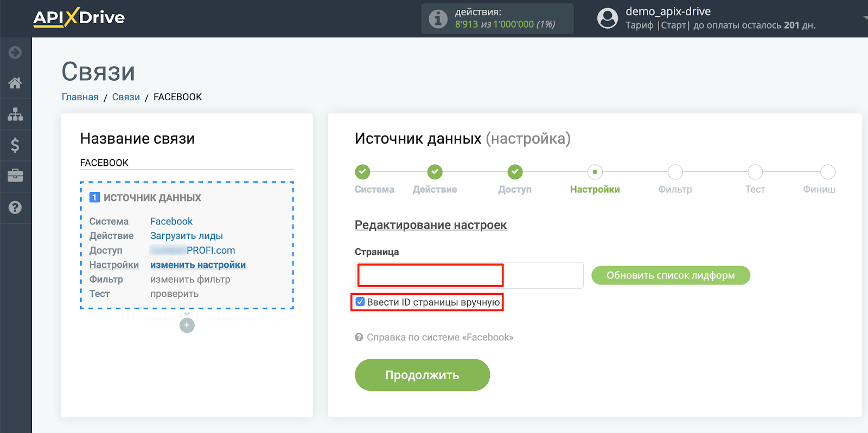Click the help icon beside Facebook reference

[359, 337]
